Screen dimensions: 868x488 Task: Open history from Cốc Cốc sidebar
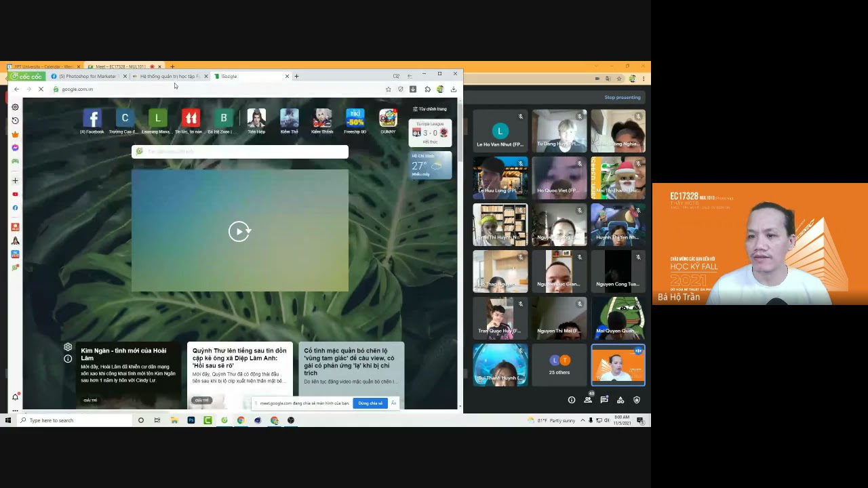click(15, 121)
